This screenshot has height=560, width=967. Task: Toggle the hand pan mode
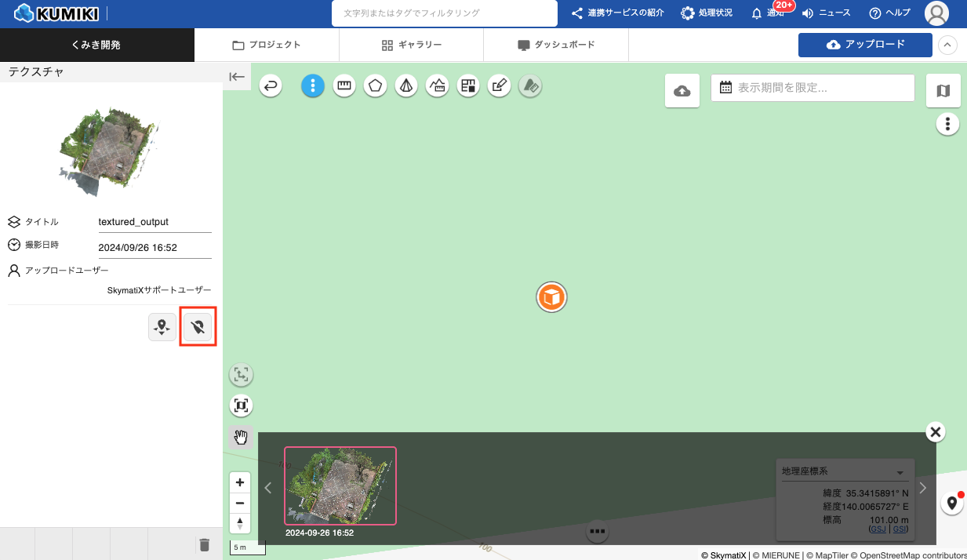[241, 437]
